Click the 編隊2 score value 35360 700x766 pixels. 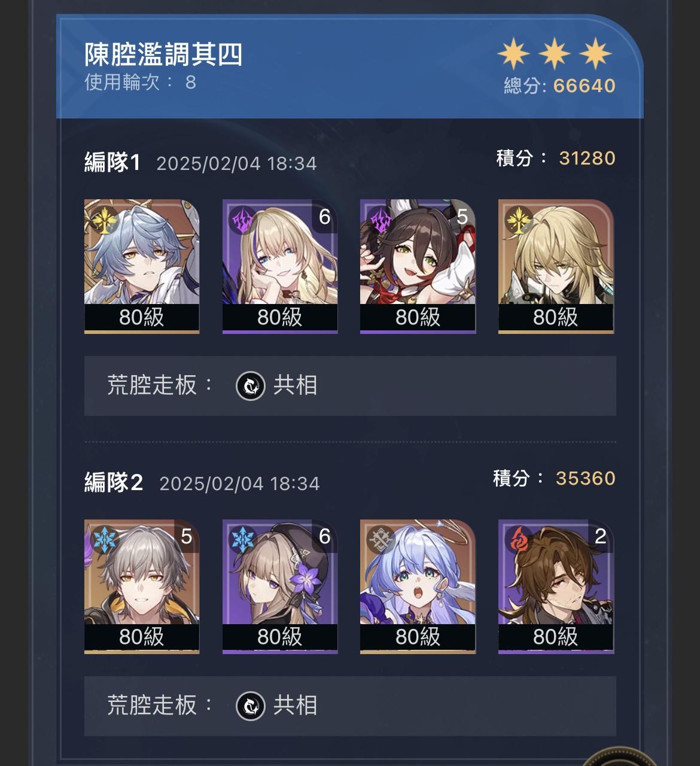point(585,478)
